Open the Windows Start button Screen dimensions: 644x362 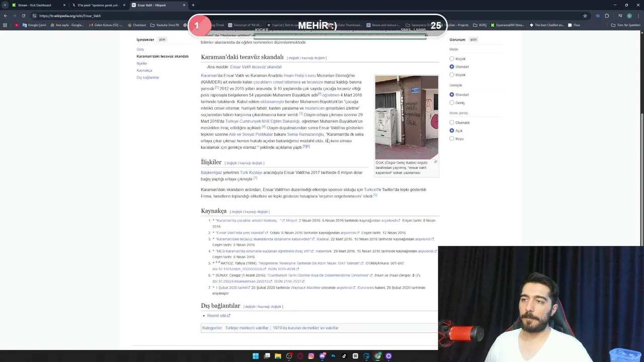tap(256, 356)
